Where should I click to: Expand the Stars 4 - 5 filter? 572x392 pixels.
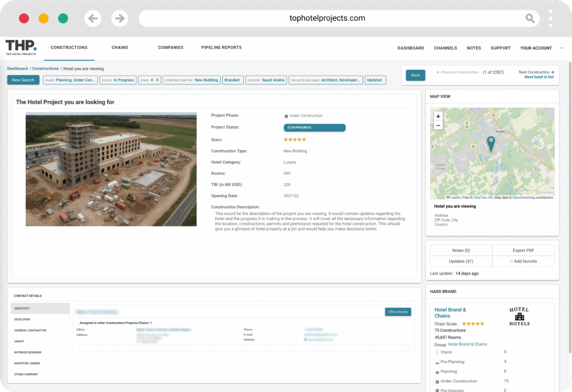(x=149, y=80)
